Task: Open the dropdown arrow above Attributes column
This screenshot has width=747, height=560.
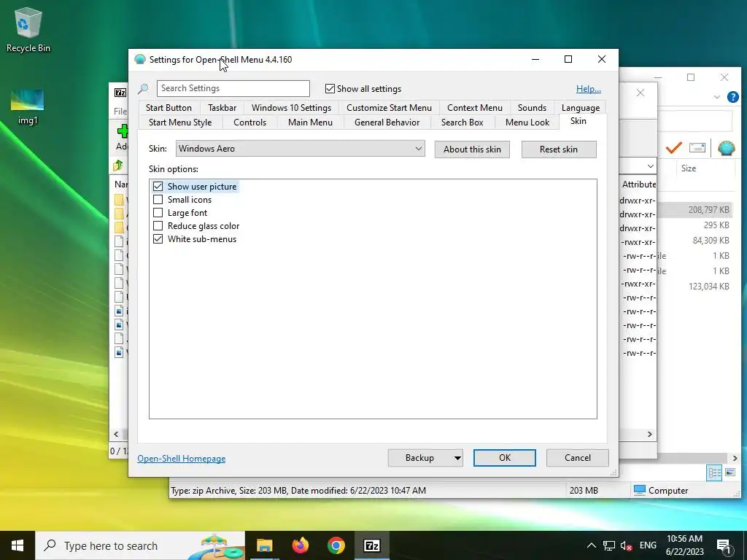Action: (650, 166)
